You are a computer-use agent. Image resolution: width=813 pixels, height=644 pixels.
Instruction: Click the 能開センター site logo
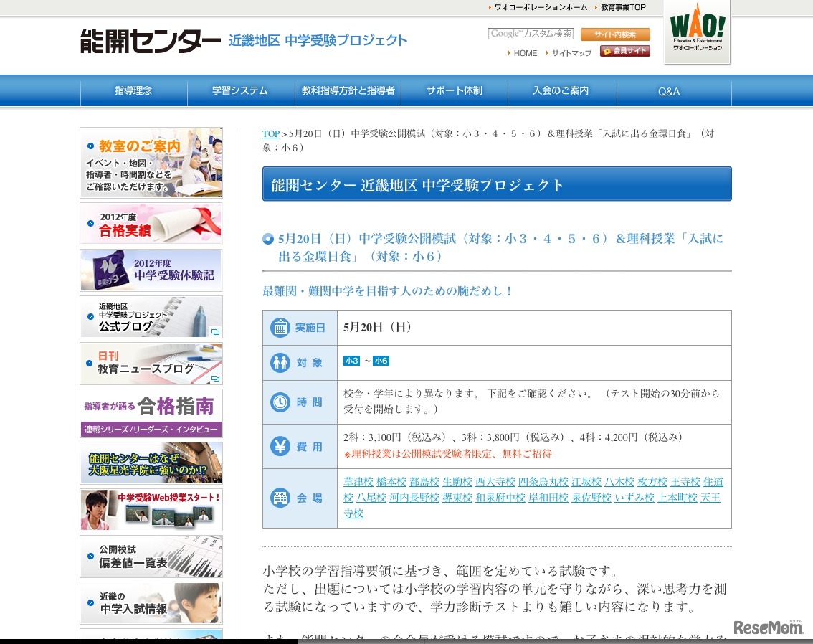[151, 41]
